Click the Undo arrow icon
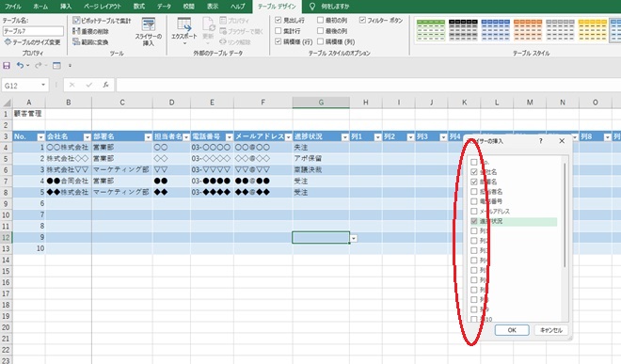The image size is (621, 364). pos(20,66)
